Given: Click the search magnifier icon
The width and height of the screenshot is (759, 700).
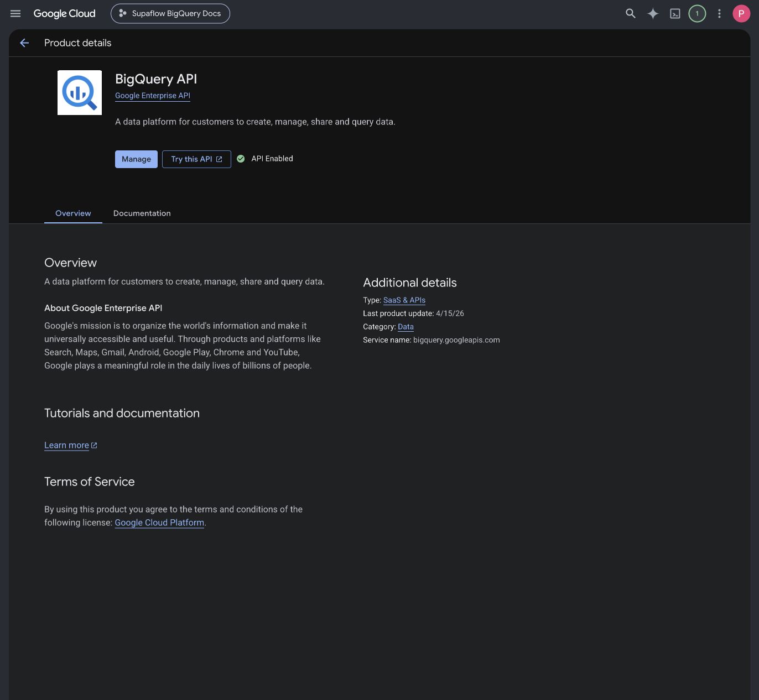Looking at the screenshot, I should click(x=631, y=13).
